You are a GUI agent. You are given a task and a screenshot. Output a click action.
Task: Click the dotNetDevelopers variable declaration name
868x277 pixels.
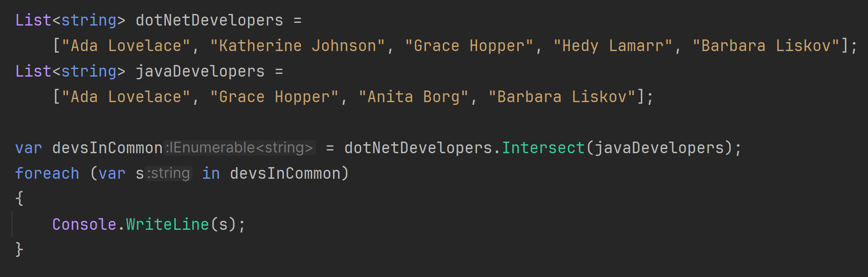[209, 21]
